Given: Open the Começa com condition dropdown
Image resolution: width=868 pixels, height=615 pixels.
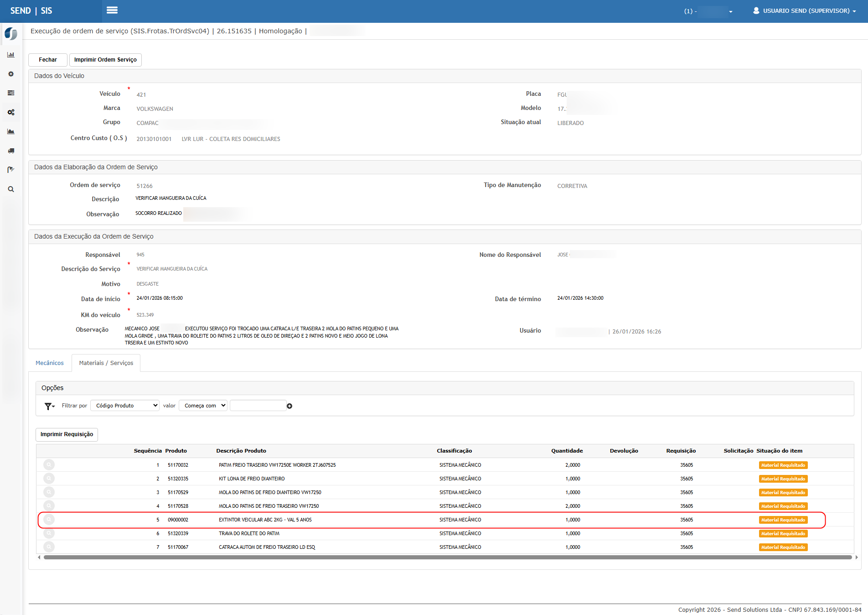Looking at the screenshot, I should pyautogui.click(x=203, y=406).
